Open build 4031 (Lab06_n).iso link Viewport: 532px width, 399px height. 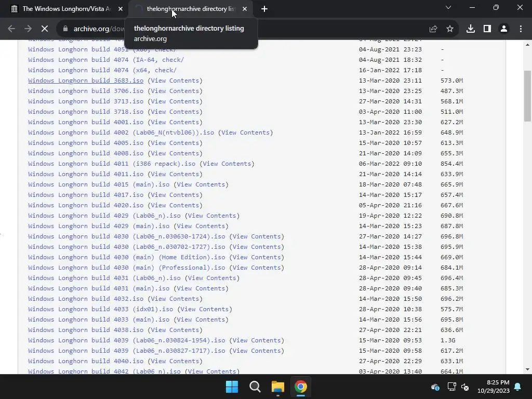pyautogui.click(x=104, y=278)
